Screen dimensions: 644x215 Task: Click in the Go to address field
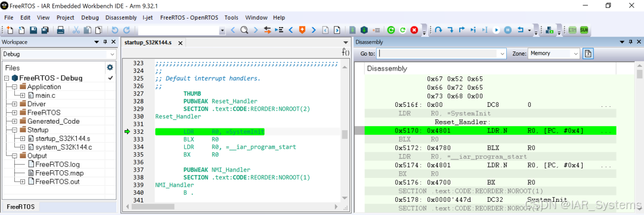pyautogui.click(x=438, y=53)
